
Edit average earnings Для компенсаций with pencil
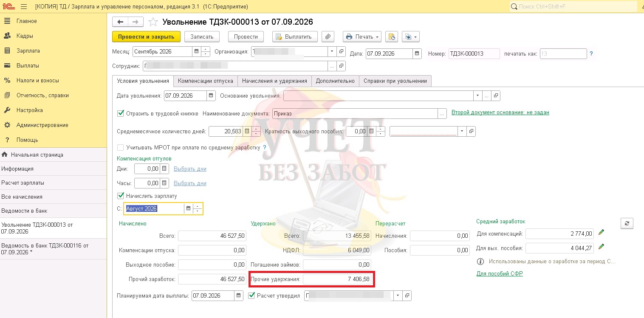coord(601,232)
